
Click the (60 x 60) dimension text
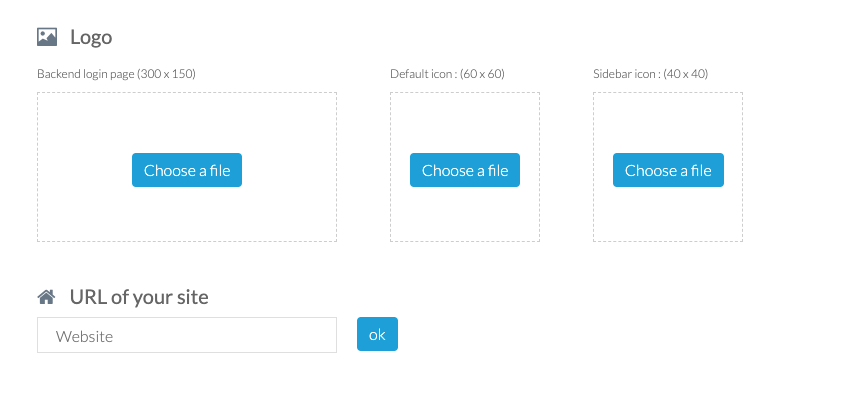483,74
